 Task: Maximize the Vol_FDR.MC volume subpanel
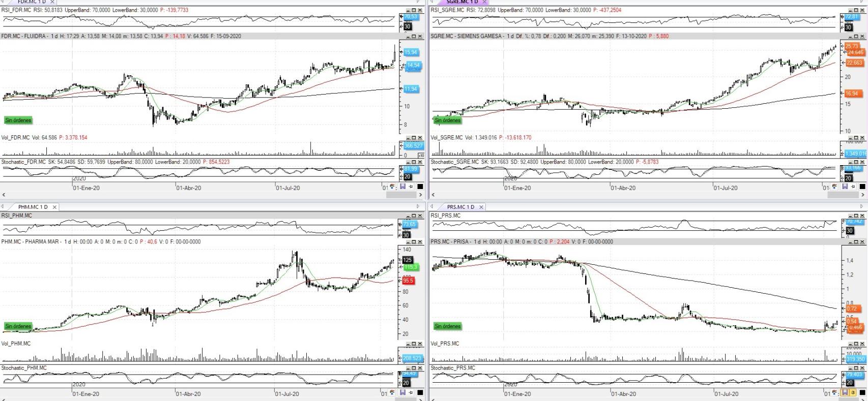click(x=414, y=138)
